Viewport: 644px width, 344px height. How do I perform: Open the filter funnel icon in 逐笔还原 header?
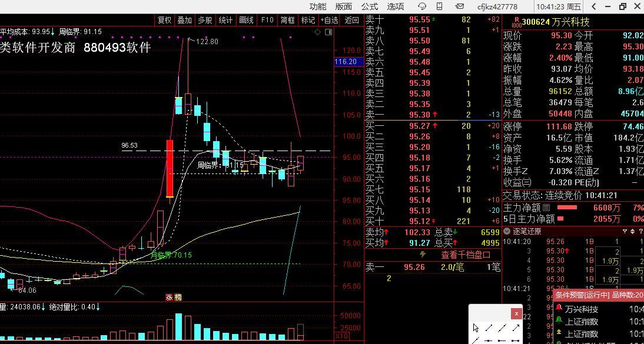625,232
